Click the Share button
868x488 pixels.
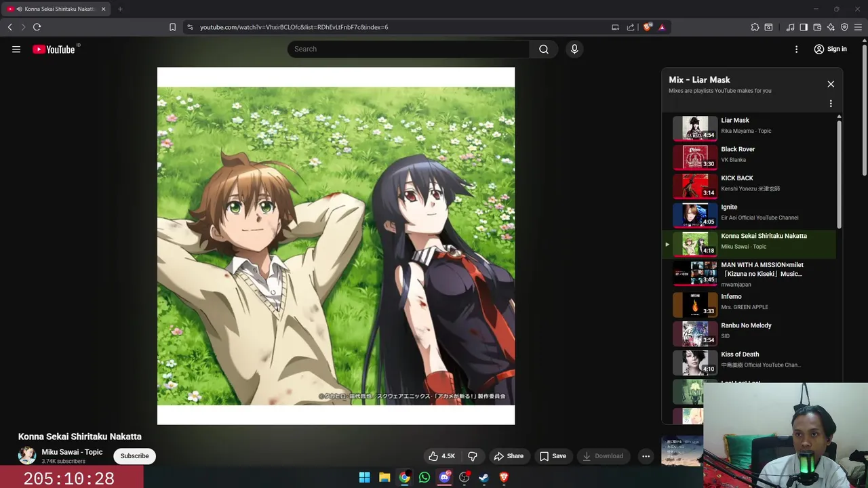click(x=509, y=456)
